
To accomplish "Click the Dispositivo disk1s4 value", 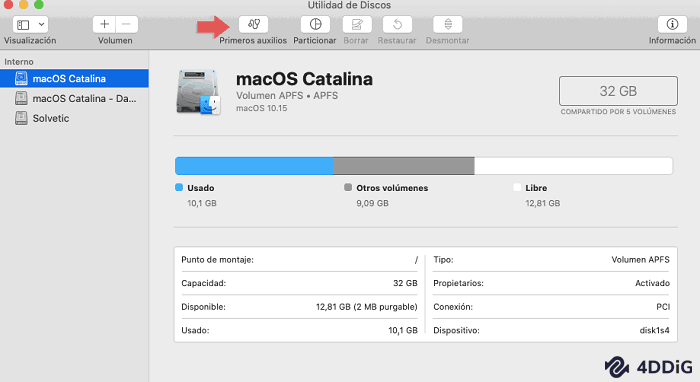I will (x=654, y=331).
